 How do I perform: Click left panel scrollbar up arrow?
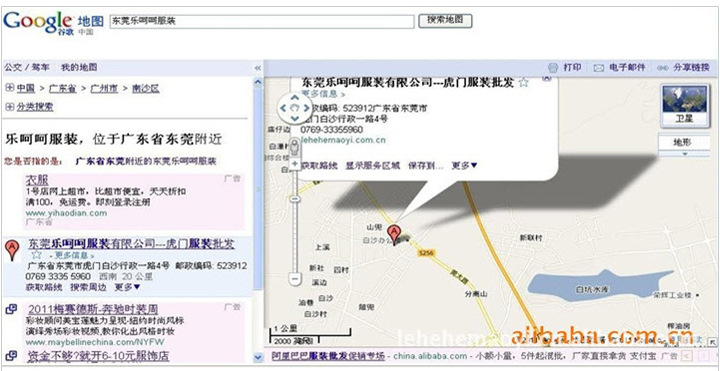point(258,83)
